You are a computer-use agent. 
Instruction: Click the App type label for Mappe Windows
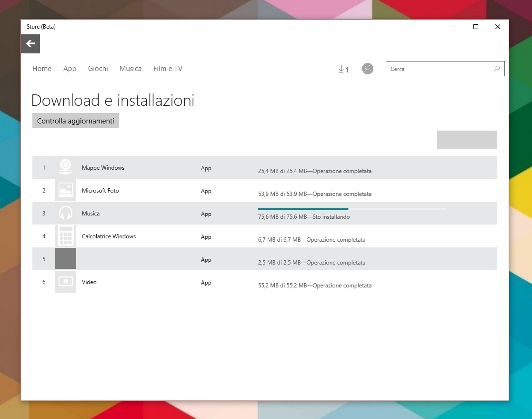pyautogui.click(x=206, y=168)
